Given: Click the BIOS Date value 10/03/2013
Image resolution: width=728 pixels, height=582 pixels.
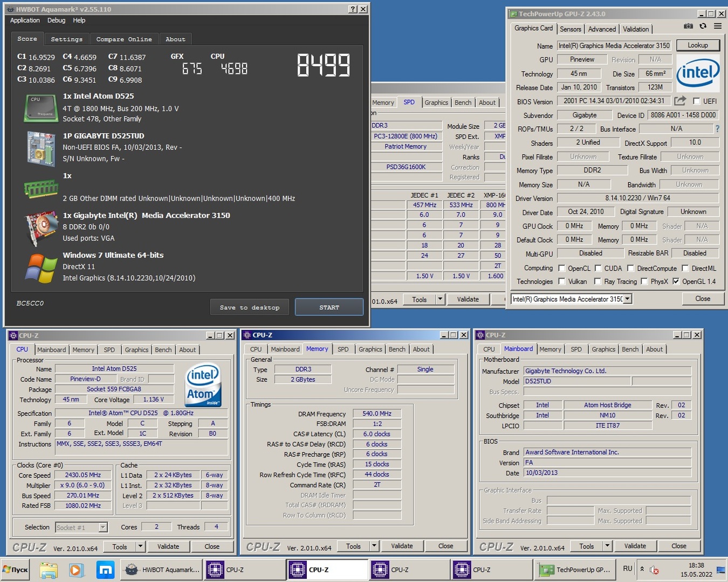Looking at the screenshot, I should point(607,473).
